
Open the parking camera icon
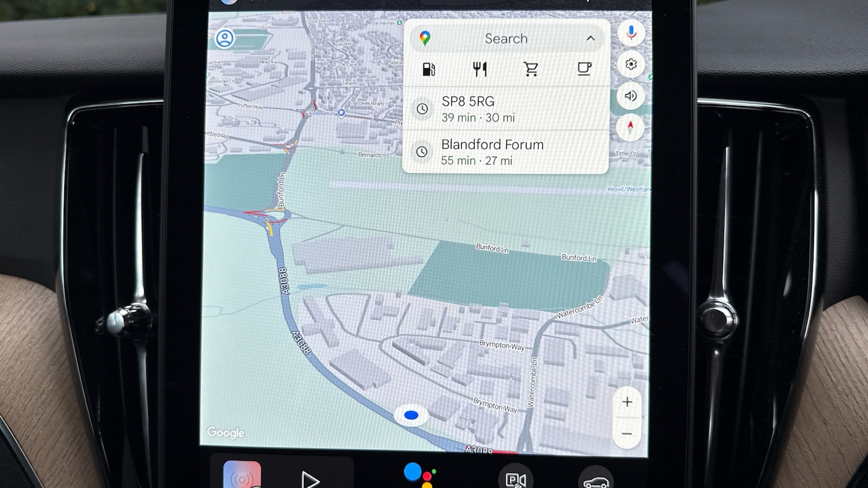pyautogui.click(x=515, y=479)
